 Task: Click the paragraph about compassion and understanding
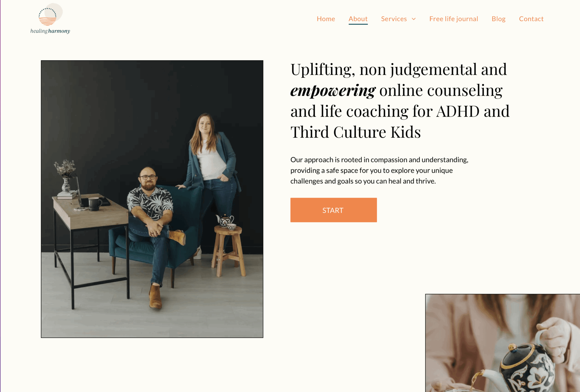click(379, 170)
